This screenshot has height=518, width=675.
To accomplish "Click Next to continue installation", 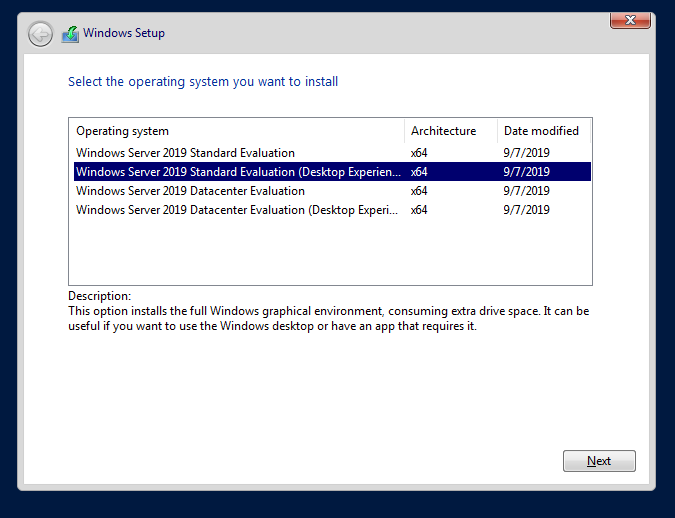I will pos(599,461).
